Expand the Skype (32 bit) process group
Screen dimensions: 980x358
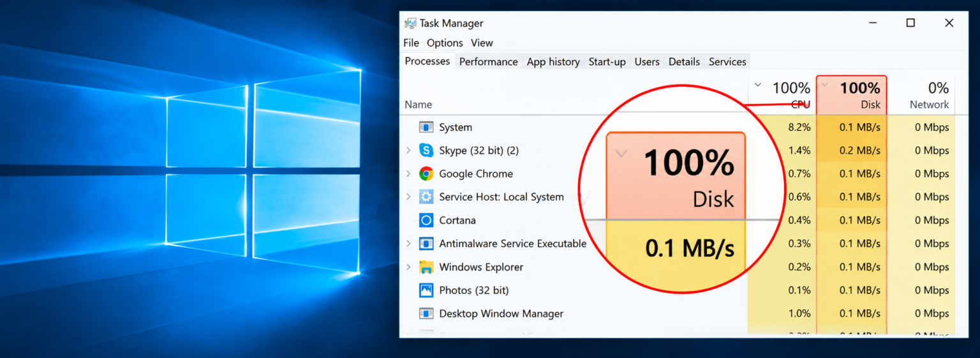point(408,151)
